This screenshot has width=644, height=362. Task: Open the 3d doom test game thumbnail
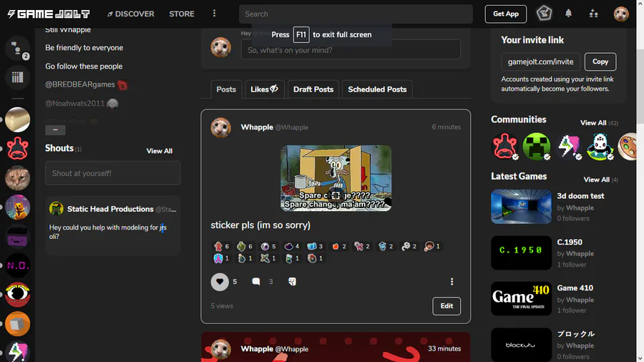pos(521,207)
